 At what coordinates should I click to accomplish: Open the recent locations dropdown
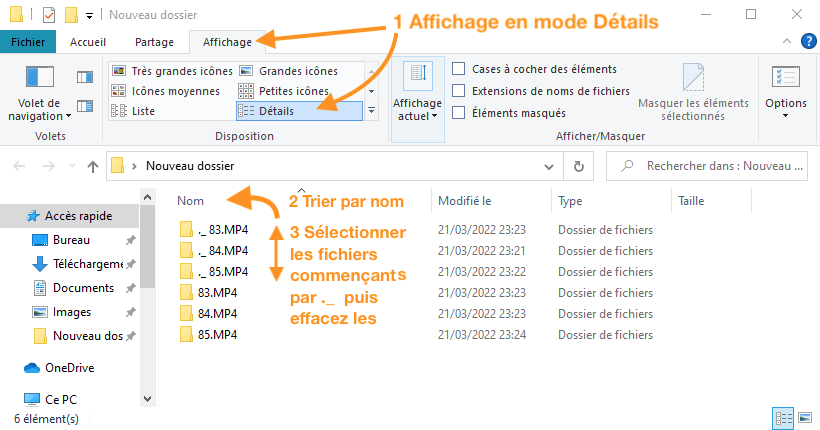pos(72,166)
